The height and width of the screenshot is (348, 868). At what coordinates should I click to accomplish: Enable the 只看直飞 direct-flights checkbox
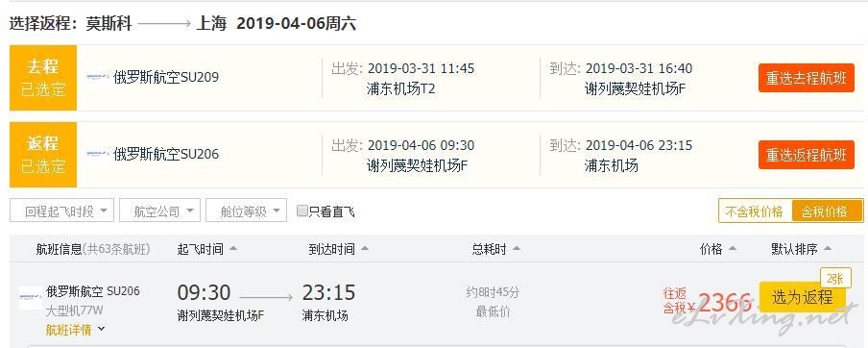tap(302, 211)
